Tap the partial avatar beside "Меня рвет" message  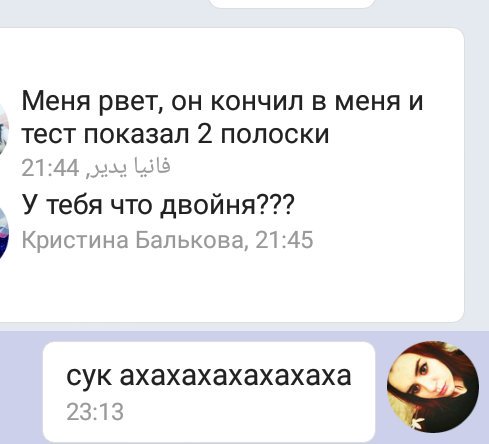pos(4,129)
